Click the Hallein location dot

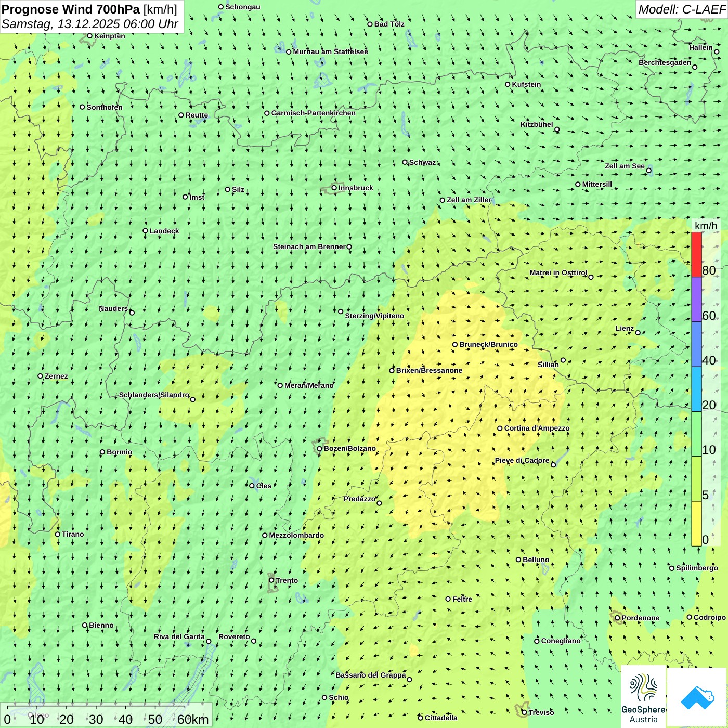tap(717, 52)
